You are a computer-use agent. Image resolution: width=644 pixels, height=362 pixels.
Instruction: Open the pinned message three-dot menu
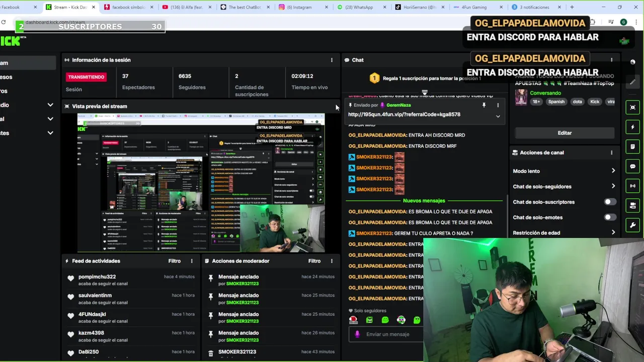[x=498, y=105]
